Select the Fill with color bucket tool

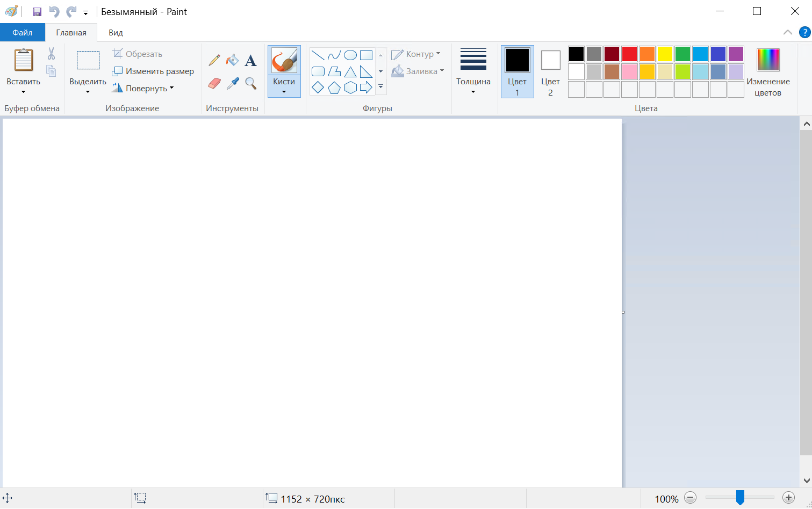click(232, 60)
